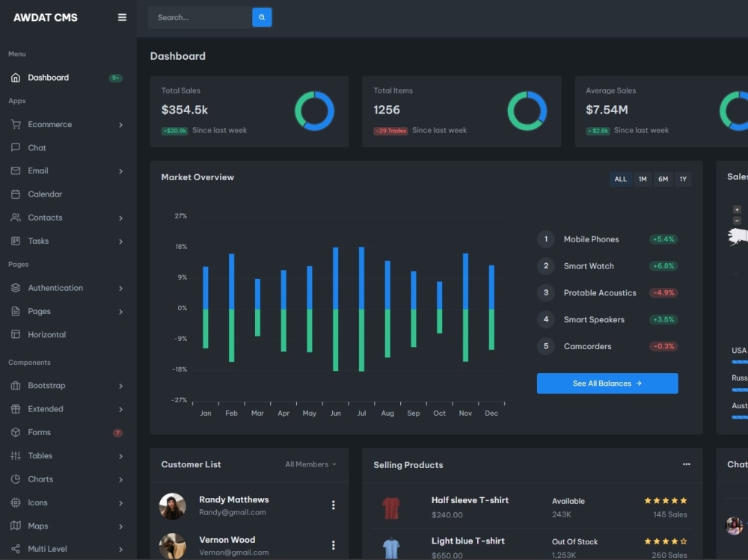Click the Total Items donut chart
This screenshot has height=560, width=748.
tap(527, 111)
